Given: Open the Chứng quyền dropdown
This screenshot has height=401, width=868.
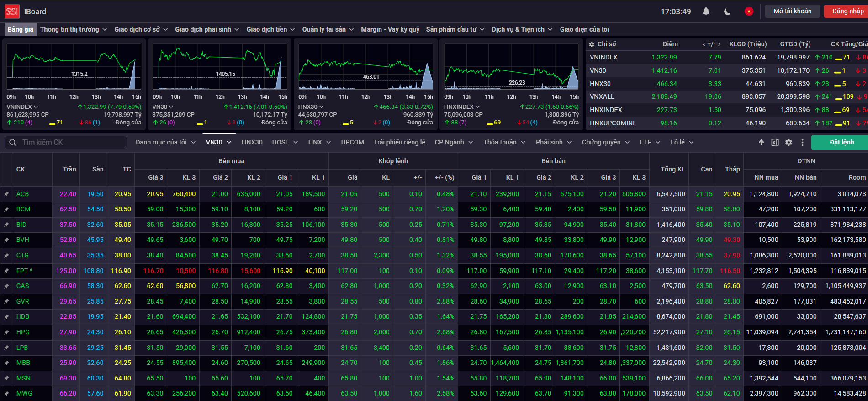Looking at the screenshot, I should coord(606,143).
